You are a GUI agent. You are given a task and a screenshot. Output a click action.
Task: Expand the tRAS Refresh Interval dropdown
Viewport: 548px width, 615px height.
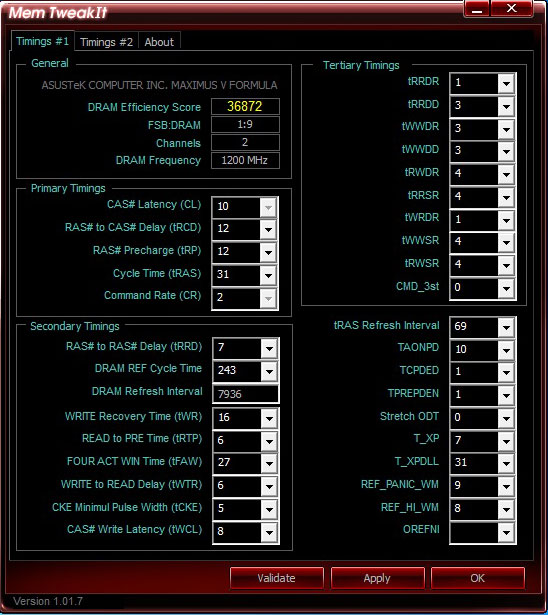tap(506, 327)
